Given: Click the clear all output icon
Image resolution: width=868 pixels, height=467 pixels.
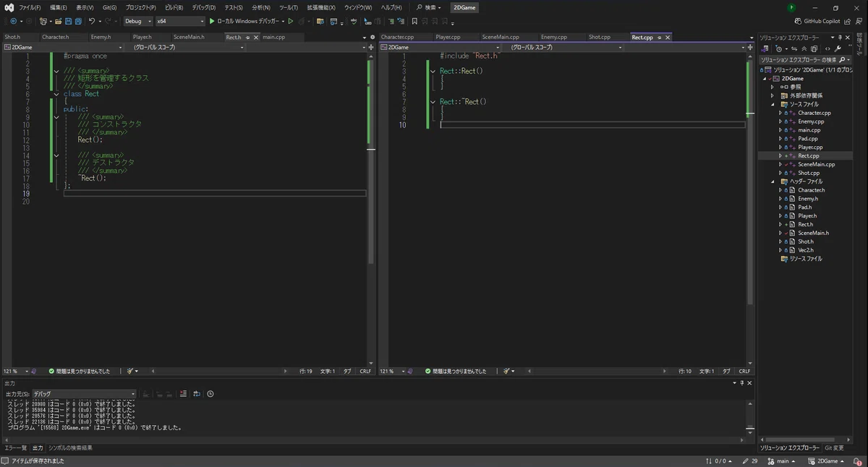Looking at the screenshot, I should (x=183, y=394).
